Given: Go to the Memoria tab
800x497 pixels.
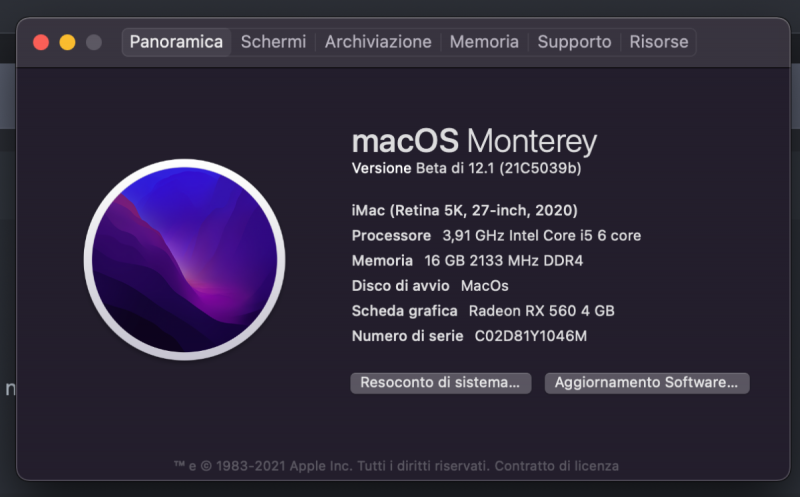Looking at the screenshot, I should [484, 42].
